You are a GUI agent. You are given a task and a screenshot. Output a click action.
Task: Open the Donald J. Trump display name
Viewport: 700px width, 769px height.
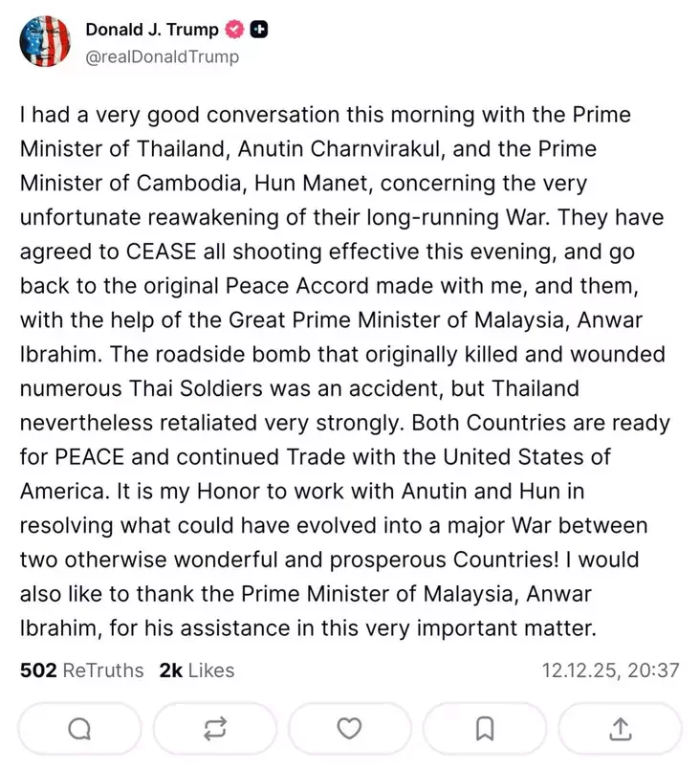point(152,30)
